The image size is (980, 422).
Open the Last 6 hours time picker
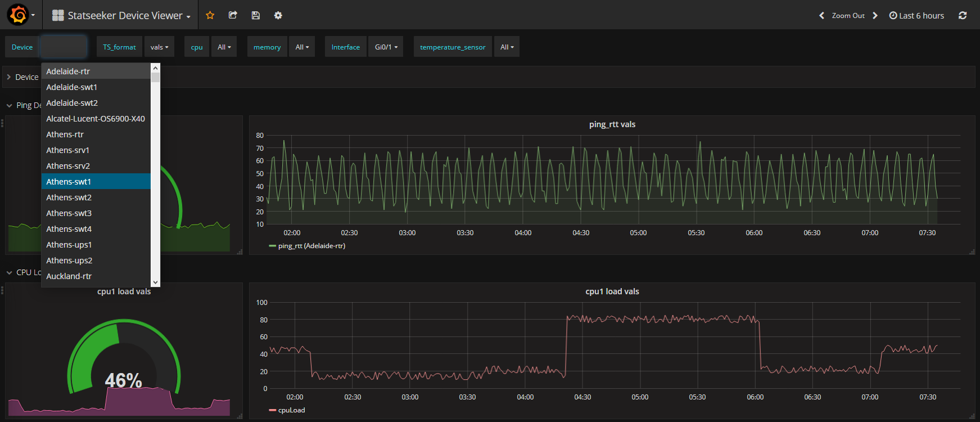pyautogui.click(x=916, y=15)
